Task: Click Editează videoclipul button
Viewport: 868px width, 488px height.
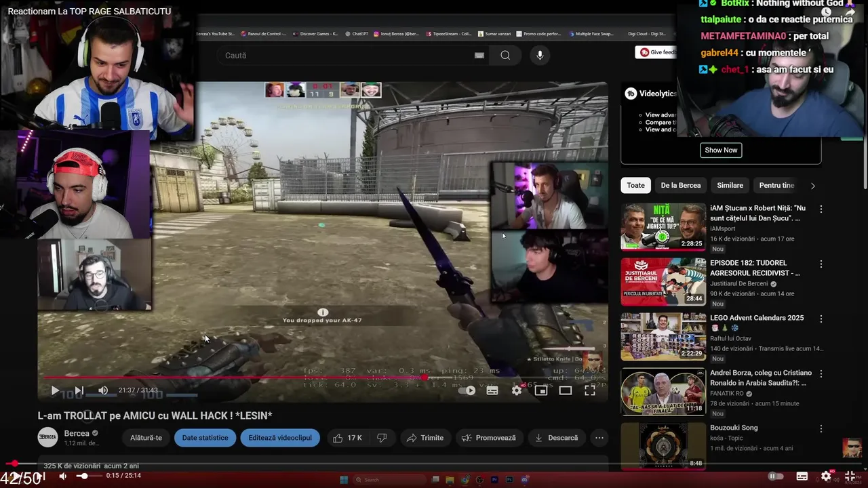Action: 280,438
